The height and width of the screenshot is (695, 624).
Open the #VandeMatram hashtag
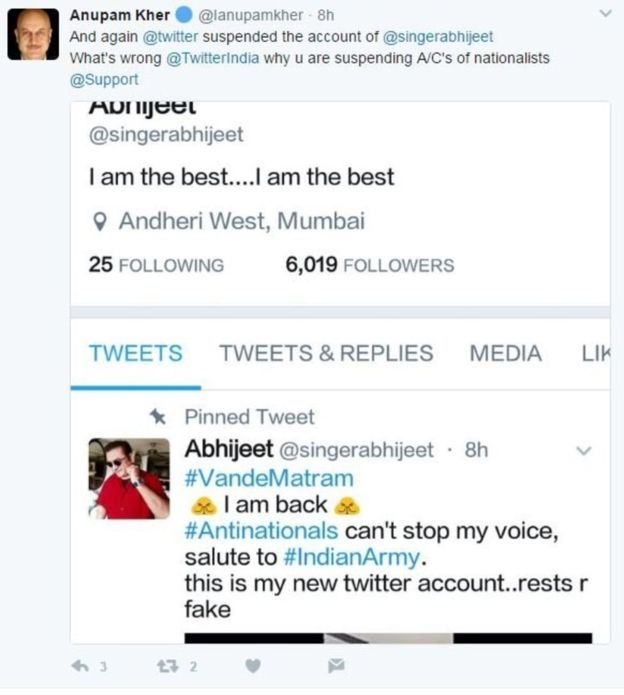(269, 477)
